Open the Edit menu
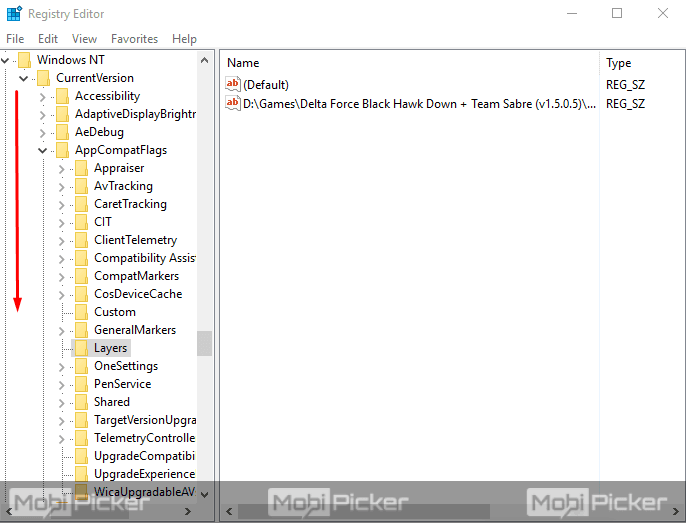The width and height of the screenshot is (686, 523). tap(48, 39)
